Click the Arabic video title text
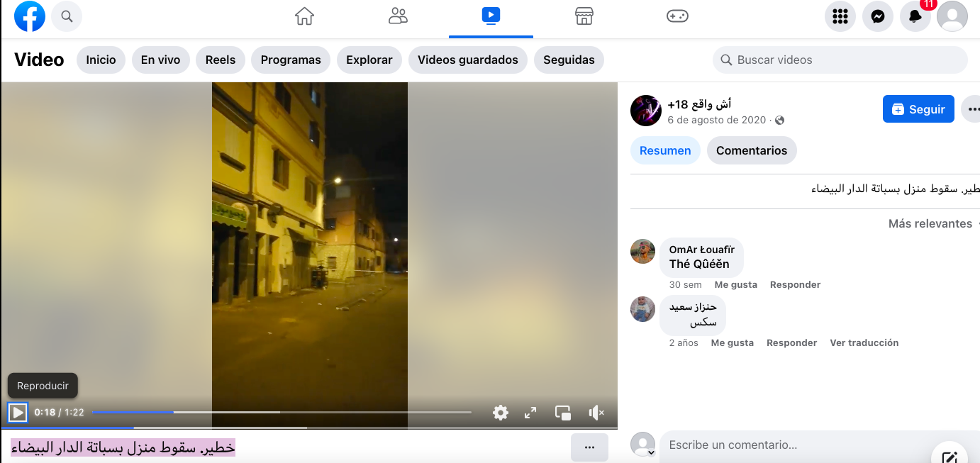980x463 pixels. pyautogui.click(x=123, y=447)
